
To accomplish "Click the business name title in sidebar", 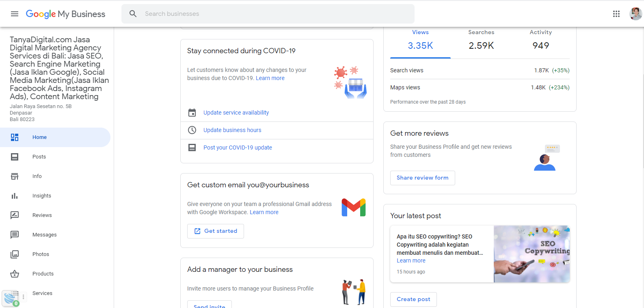I will point(59,68).
